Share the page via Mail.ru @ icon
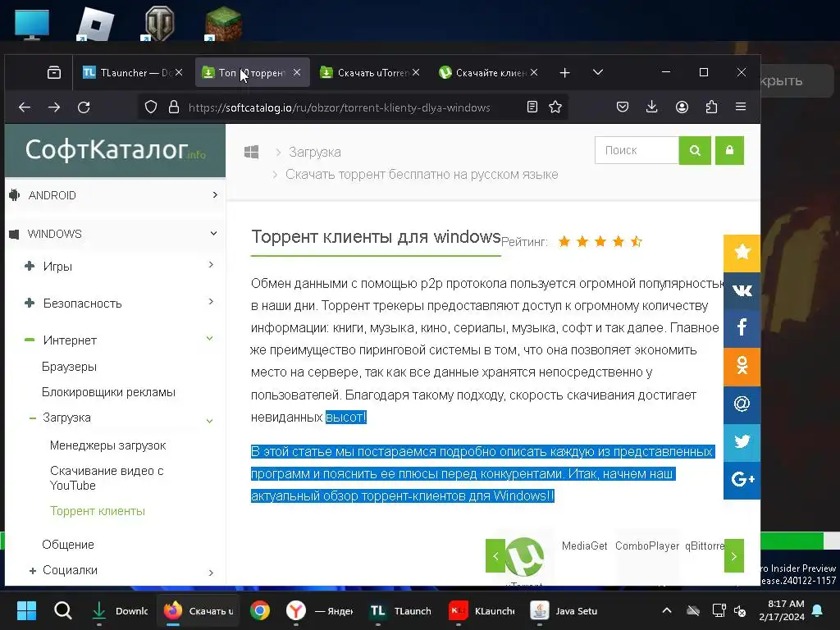Viewport: 840px width, 630px height. point(742,404)
